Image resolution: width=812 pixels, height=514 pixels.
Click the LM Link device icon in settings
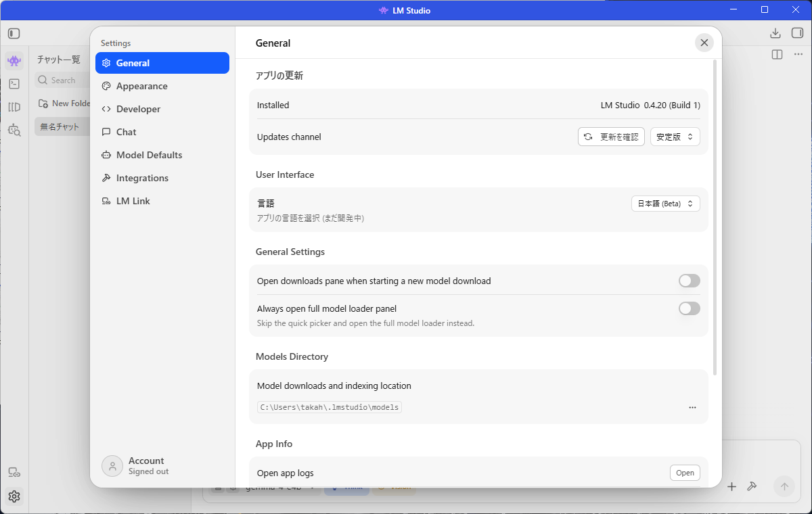click(106, 201)
